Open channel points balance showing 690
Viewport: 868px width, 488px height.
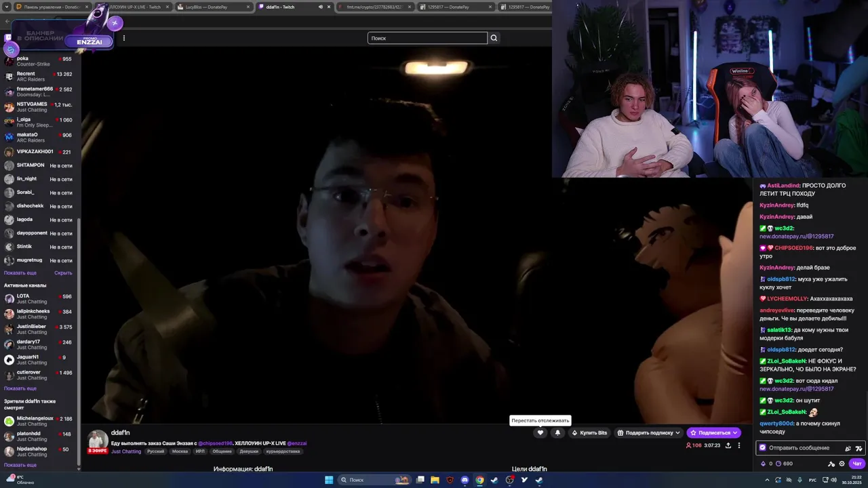pos(785,464)
